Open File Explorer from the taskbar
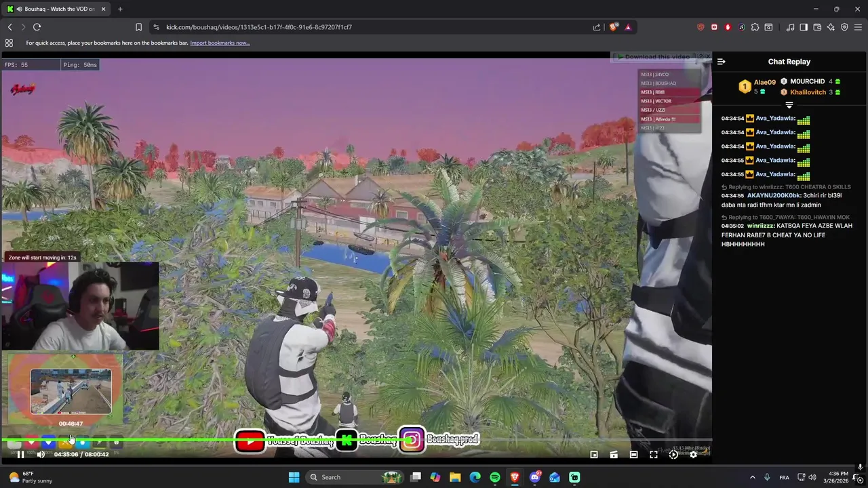 (455, 477)
